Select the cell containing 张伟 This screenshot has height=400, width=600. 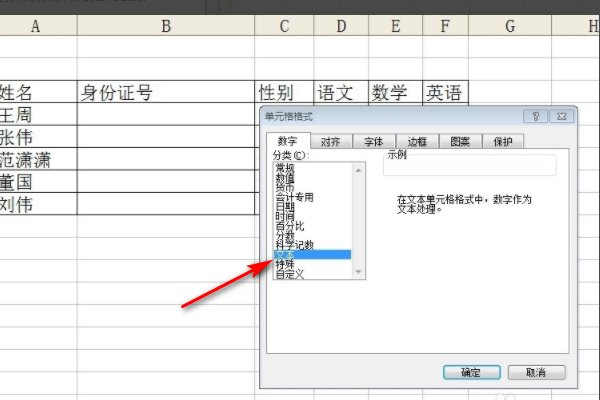(38, 137)
